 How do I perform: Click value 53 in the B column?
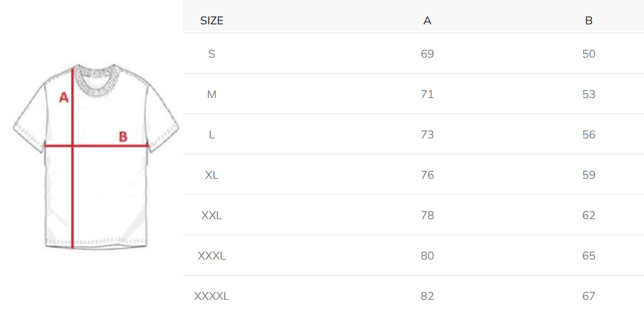588,95
